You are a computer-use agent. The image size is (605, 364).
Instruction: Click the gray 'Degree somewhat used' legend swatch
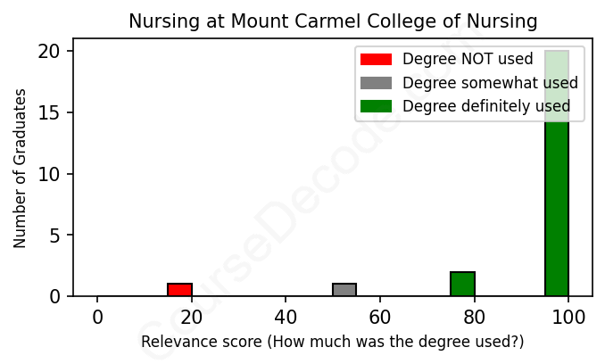pos(376,83)
